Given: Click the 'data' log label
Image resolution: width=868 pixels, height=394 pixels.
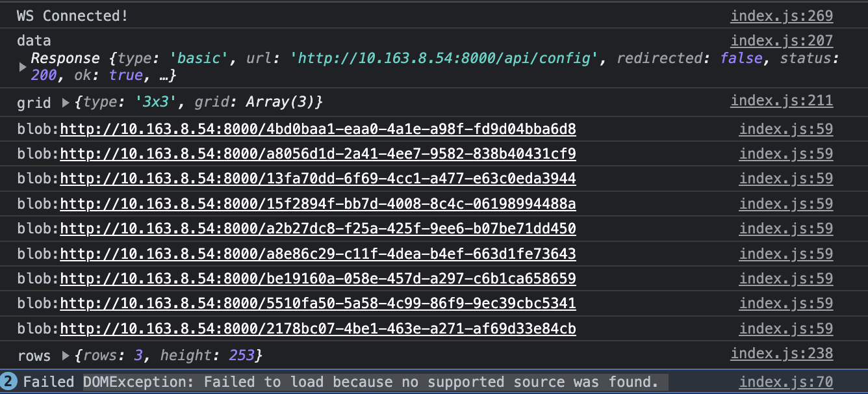Looking at the screenshot, I should 34,41.
